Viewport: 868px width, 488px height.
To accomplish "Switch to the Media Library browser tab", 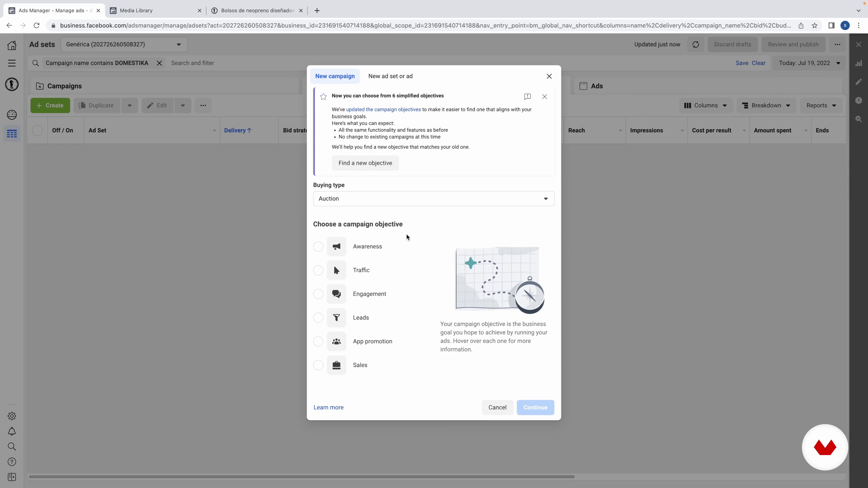I will 156,10.
